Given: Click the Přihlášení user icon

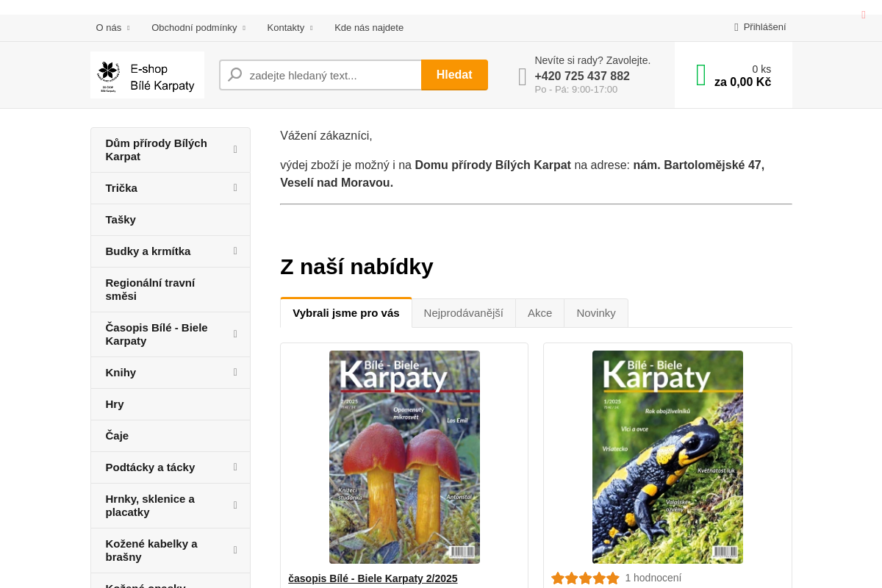Looking at the screenshot, I should (735, 26).
